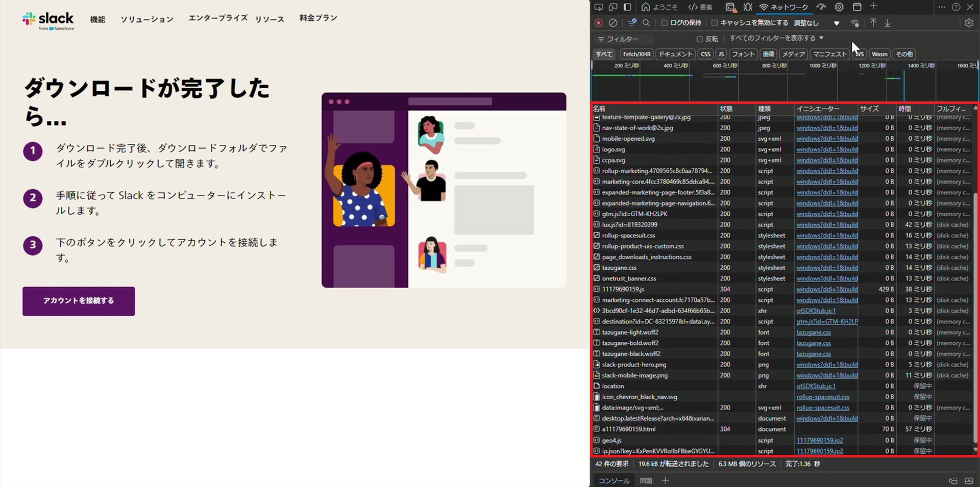The image size is (980, 487).
Task: Toggle the sidebar dock icon in DevTools
Action: point(627,7)
